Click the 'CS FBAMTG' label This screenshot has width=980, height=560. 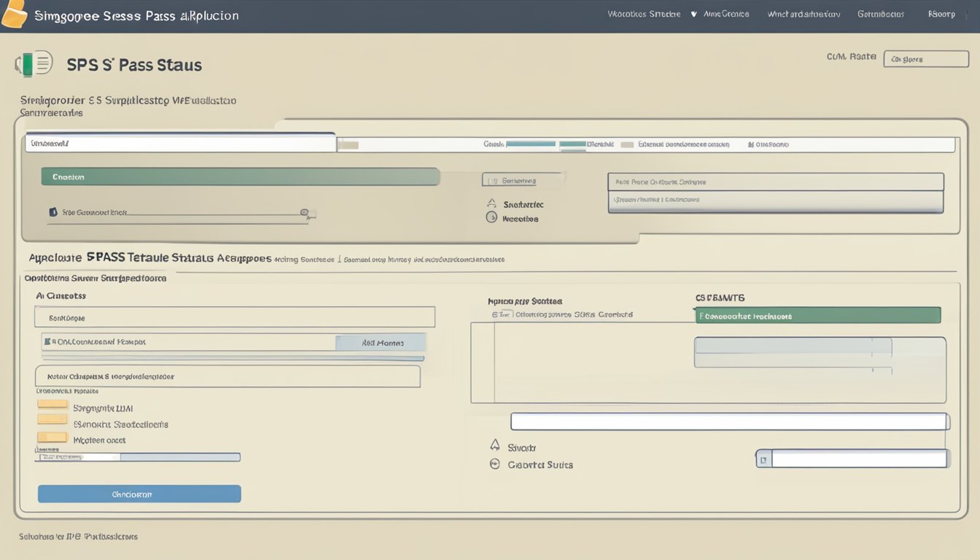tap(720, 297)
